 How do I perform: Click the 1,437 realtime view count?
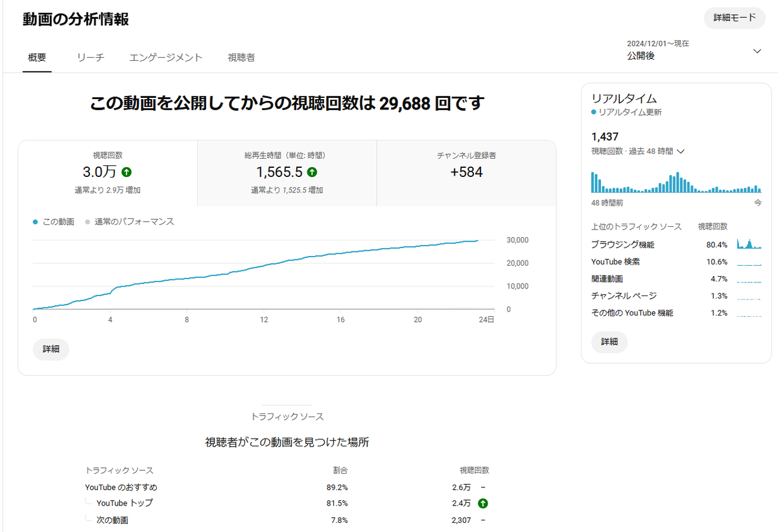[605, 137]
